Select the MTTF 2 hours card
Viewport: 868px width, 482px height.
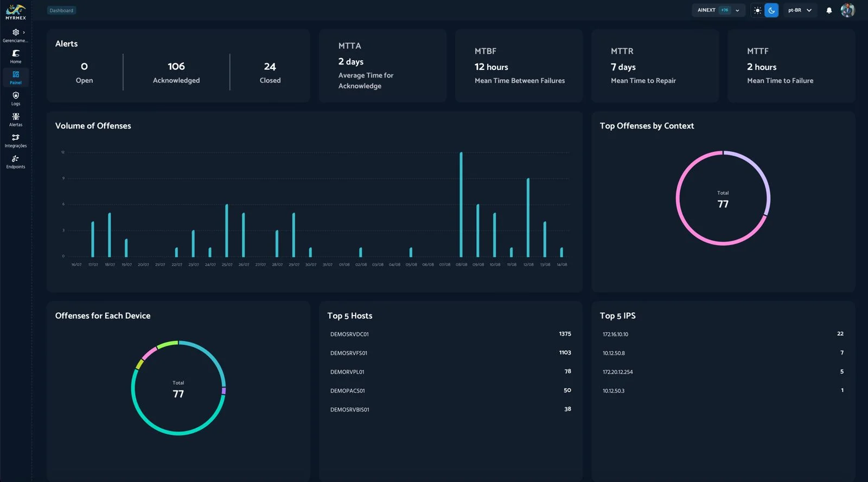click(791, 66)
